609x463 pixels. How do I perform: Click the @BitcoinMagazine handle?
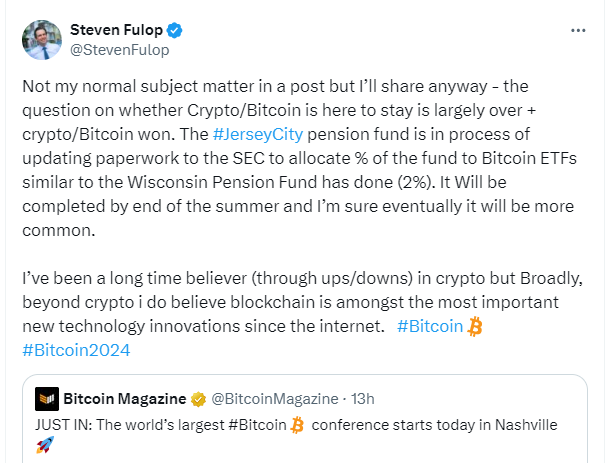[x=264, y=399]
